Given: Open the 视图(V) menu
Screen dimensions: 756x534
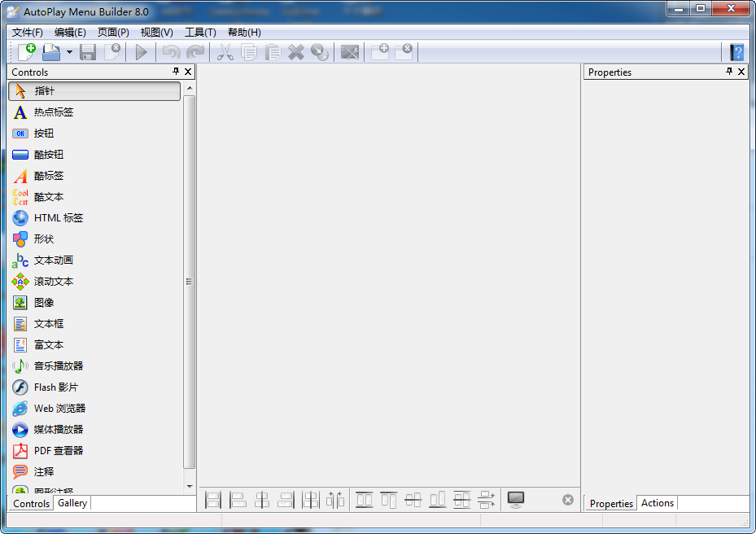Looking at the screenshot, I should (x=157, y=33).
